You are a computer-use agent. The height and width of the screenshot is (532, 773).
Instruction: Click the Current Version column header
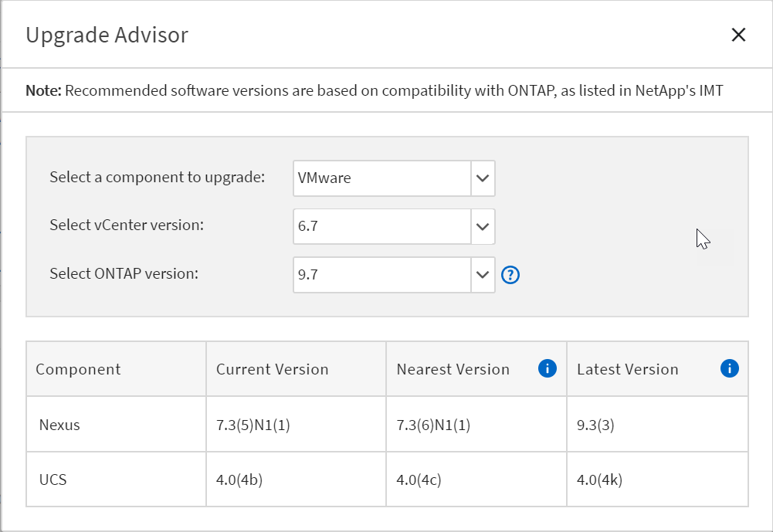pyautogui.click(x=272, y=369)
